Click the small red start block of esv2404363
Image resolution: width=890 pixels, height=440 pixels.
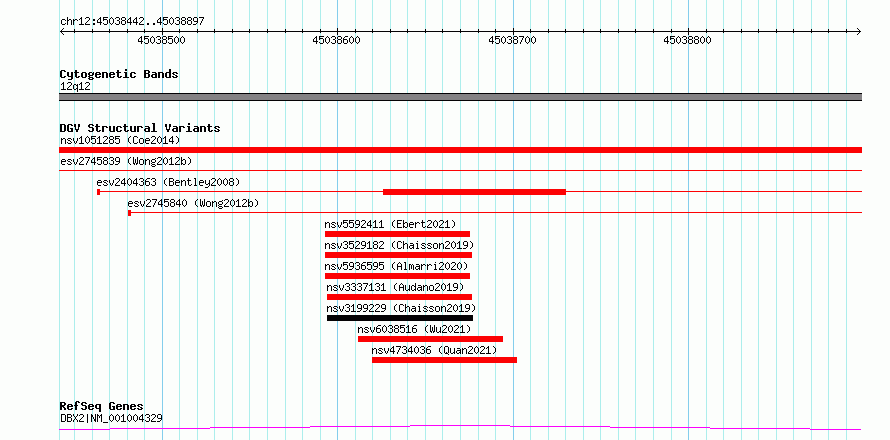pos(98,192)
